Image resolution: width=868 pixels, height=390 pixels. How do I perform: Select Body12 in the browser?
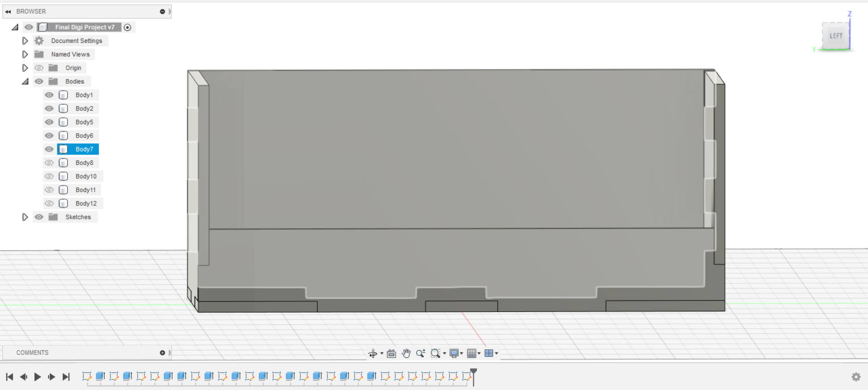click(x=86, y=203)
